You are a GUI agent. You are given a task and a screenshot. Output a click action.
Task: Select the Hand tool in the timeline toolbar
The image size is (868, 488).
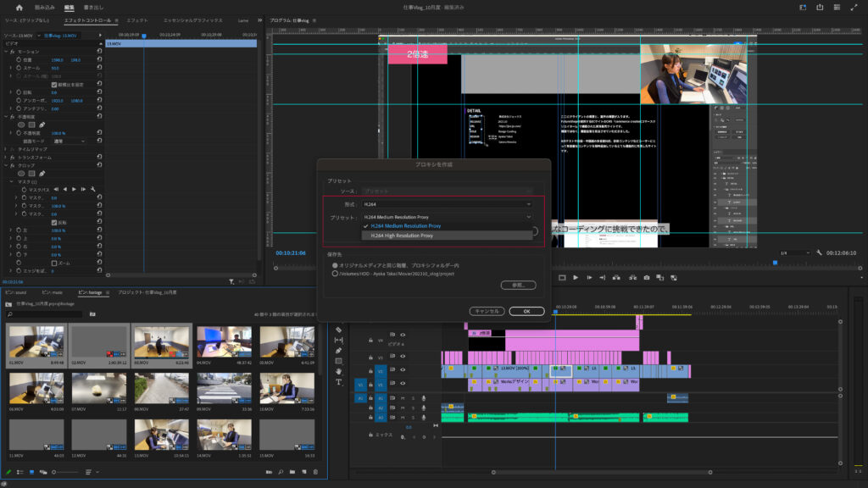339,371
